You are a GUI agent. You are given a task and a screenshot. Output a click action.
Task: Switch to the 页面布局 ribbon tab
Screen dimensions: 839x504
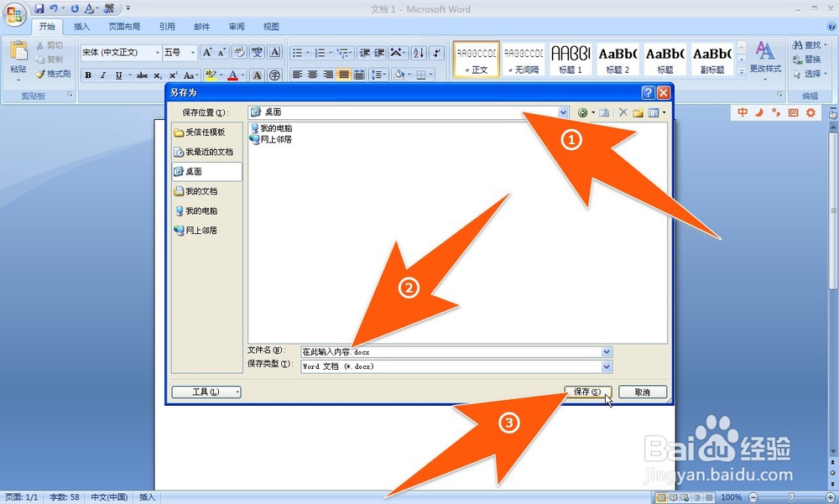pyautogui.click(x=124, y=26)
